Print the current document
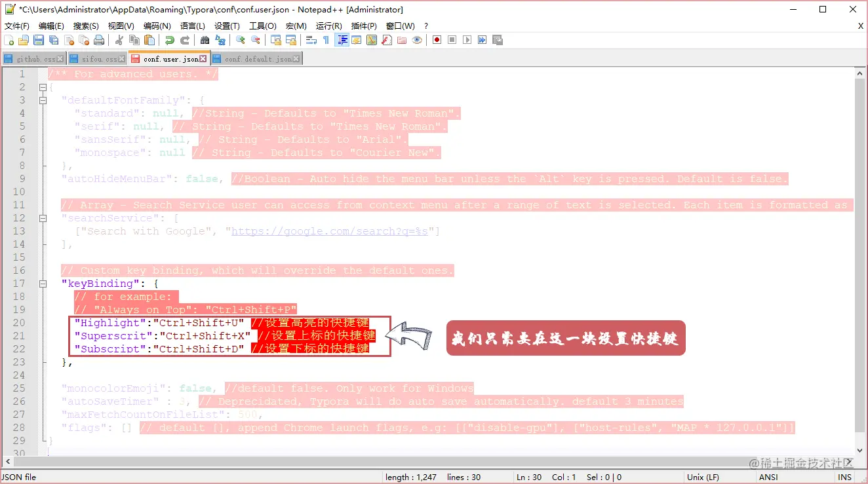The image size is (868, 484). [x=98, y=40]
